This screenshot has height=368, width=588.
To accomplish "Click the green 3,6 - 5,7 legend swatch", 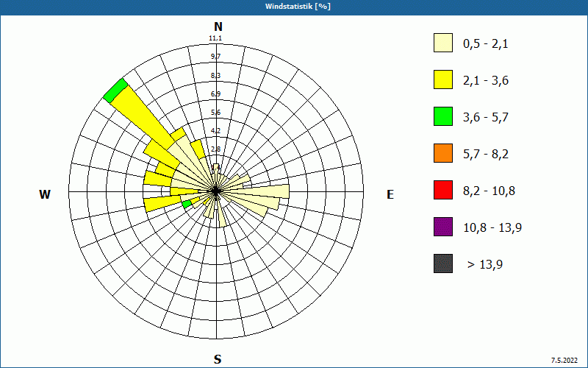I will 443,116.
